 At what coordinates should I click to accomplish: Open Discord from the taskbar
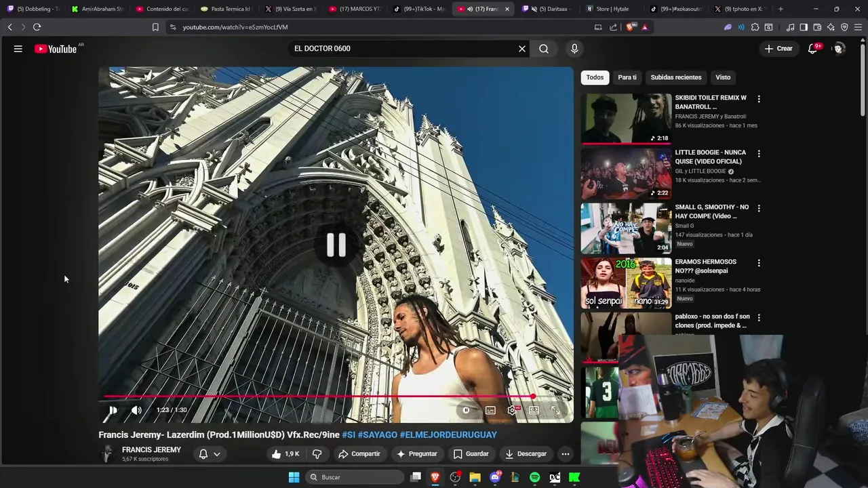click(x=495, y=477)
